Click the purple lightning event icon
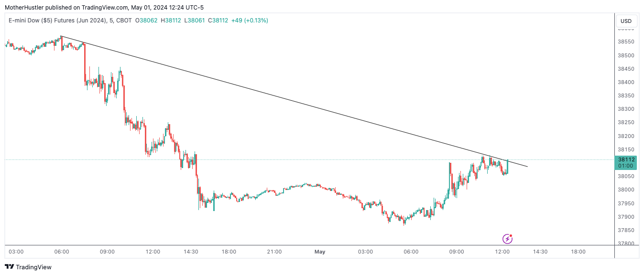 point(507,239)
